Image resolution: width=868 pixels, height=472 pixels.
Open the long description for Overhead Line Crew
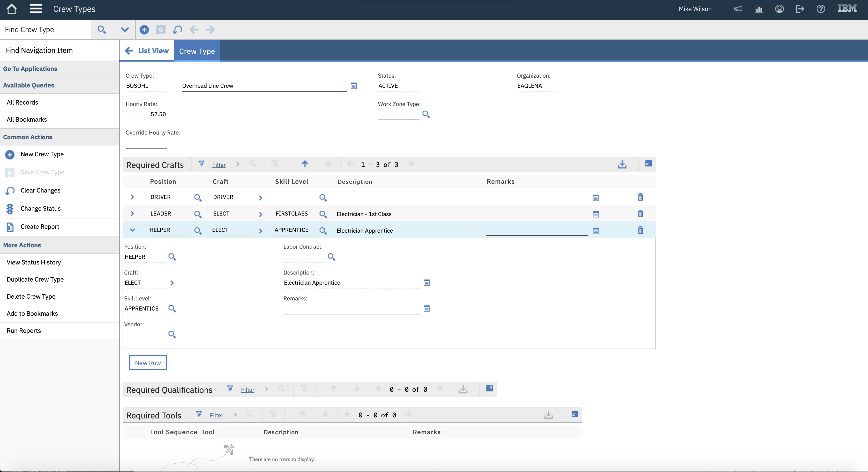coord(354,86)
